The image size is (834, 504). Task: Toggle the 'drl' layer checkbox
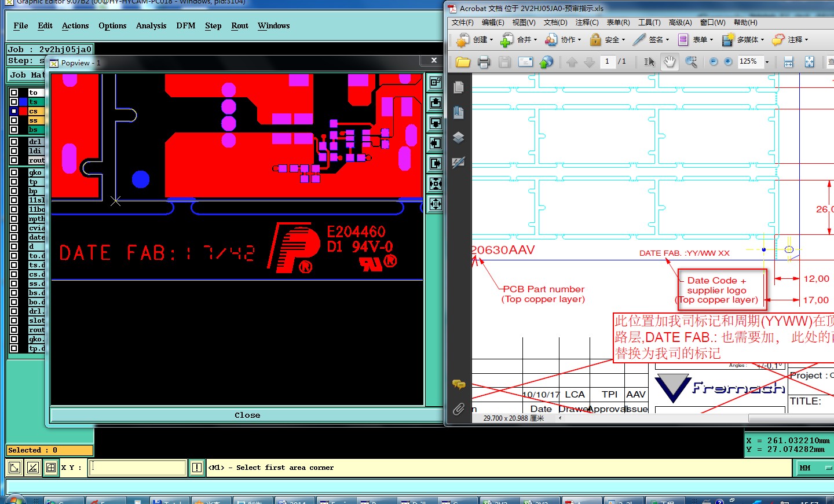pyautogui.click(x=14, y=142)
